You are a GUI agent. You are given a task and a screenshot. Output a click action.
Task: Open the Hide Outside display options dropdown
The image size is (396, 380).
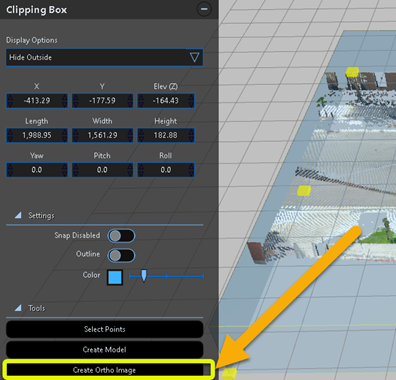pos(104,57)
